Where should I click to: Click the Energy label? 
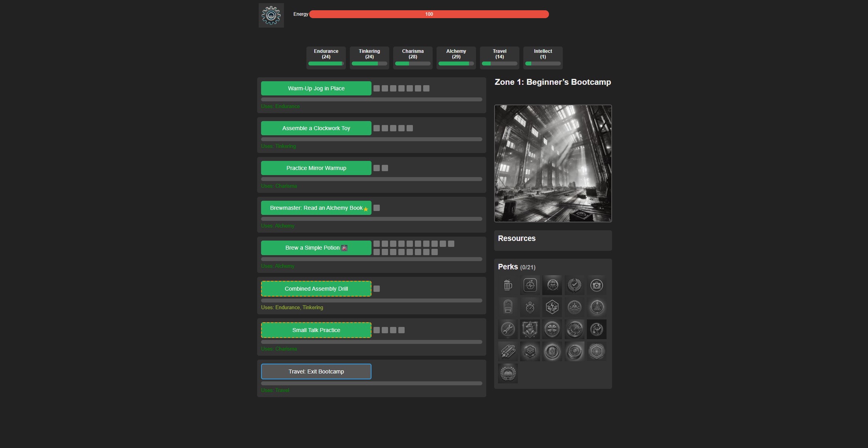point(301,14)
